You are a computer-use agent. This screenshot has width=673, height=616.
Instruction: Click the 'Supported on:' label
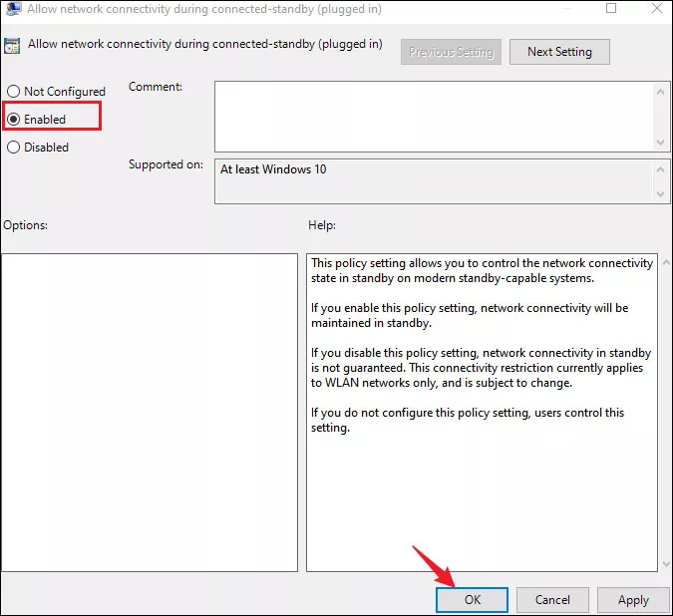coord(167,164)
